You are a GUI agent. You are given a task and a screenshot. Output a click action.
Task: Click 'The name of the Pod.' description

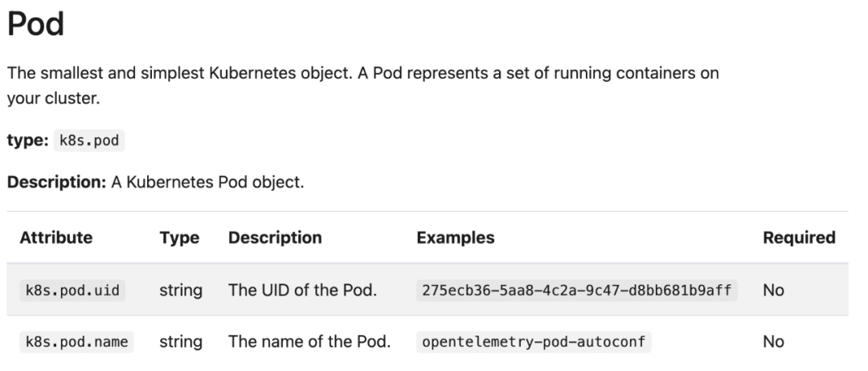309,342
